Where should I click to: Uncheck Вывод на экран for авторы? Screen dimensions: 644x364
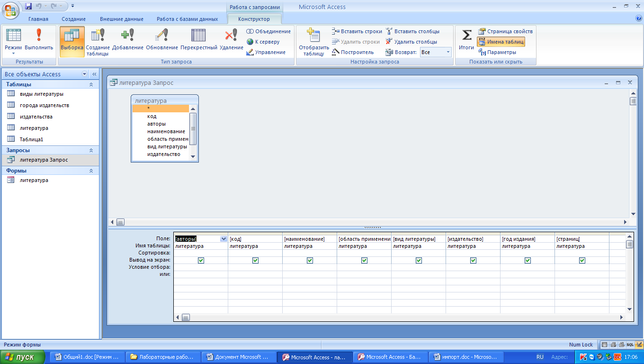[201, 260]
